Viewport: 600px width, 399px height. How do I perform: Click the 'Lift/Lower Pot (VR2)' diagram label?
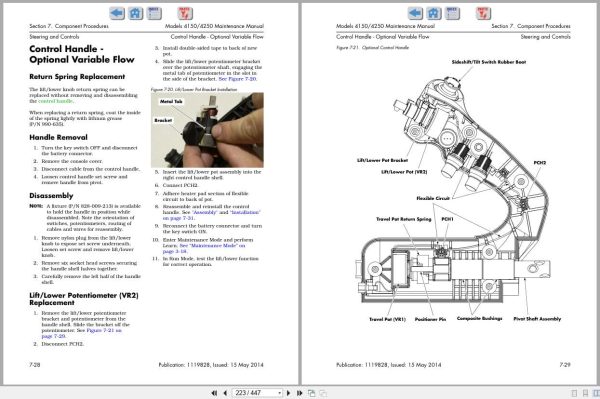click(404, 172)
